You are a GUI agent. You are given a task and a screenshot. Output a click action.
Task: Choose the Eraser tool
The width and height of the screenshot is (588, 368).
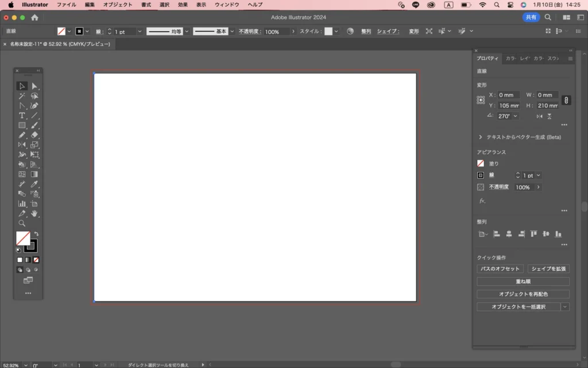[34, 135]
